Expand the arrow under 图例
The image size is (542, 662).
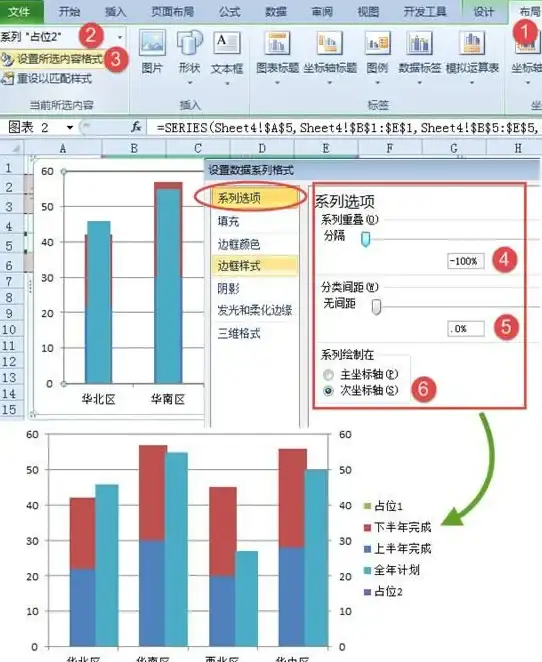[x=377, y=83]
